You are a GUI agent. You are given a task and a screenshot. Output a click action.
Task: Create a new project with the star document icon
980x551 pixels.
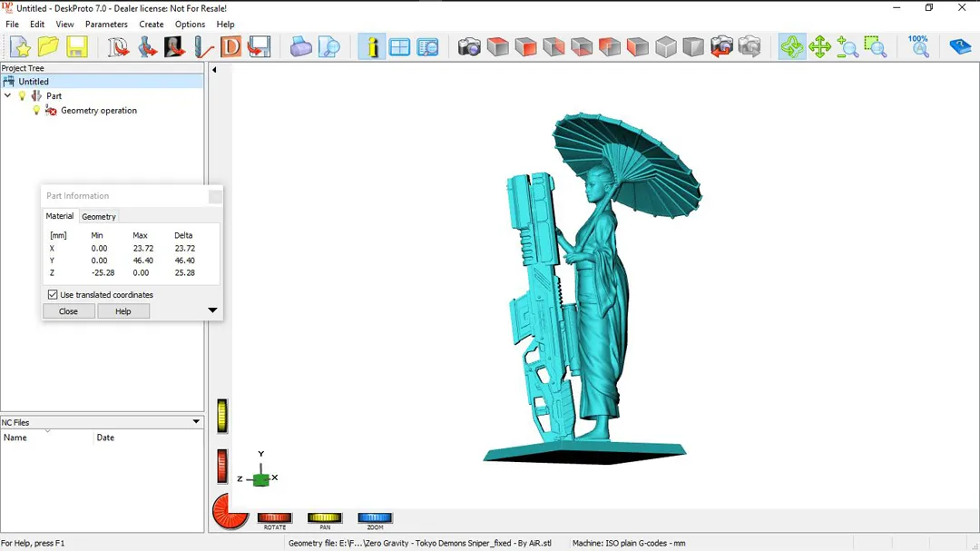point(20,47)
